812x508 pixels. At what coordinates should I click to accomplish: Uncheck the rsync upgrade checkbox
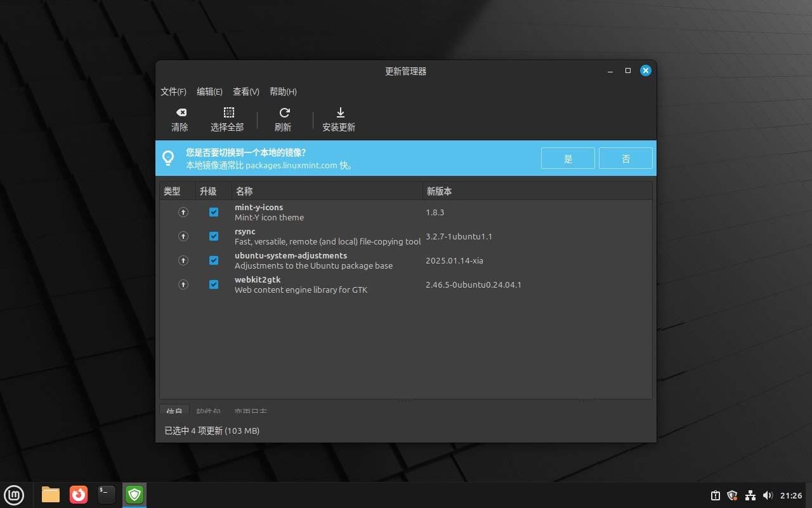(x=214, y=236)
